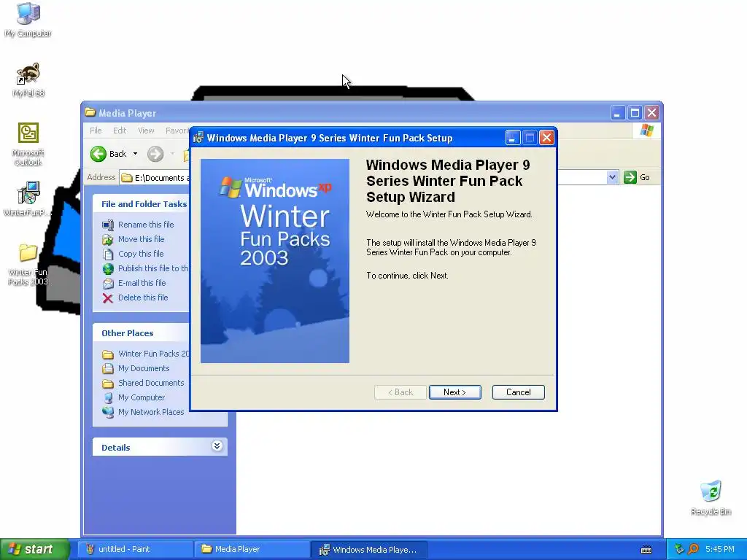Click the green Go arrow button
Screen dimensions: 747x560
pyautogui.click(x=630, y=177)
